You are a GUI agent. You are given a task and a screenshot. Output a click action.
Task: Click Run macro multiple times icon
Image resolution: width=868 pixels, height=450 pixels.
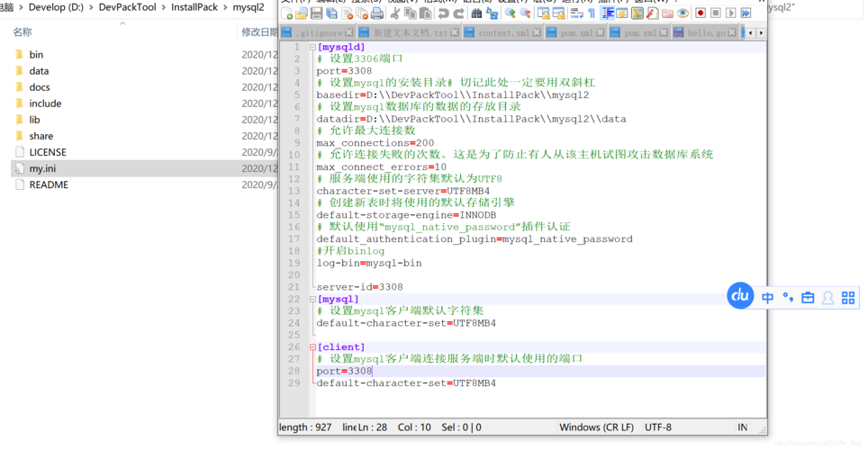point(746,13)
